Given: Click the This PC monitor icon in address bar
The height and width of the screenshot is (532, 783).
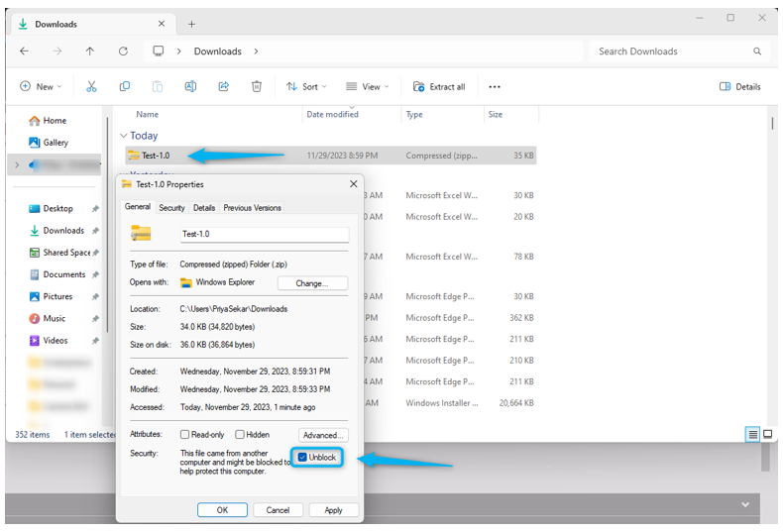Looking at the screenshot, I should (x=159, y=51).
